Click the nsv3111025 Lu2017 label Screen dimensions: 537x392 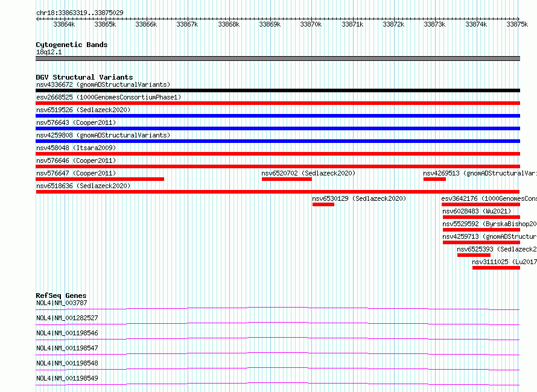click(504, 262)
